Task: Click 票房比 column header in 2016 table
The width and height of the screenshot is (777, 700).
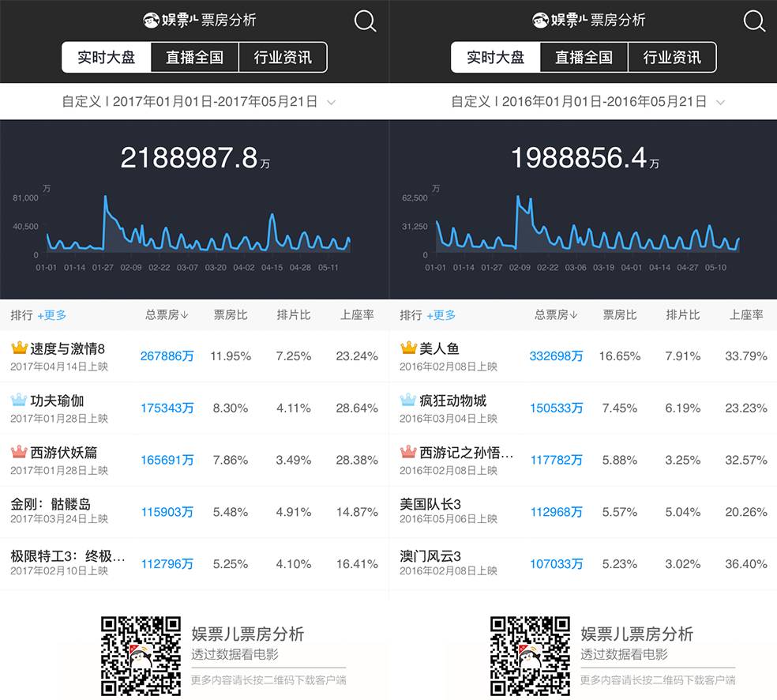Action: [x=619, y=314]
